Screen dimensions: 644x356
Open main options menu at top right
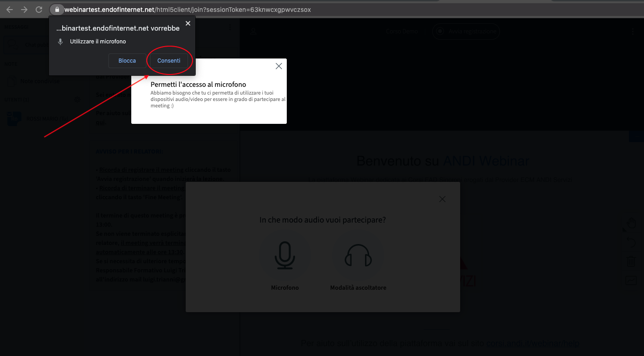(633, 32)
